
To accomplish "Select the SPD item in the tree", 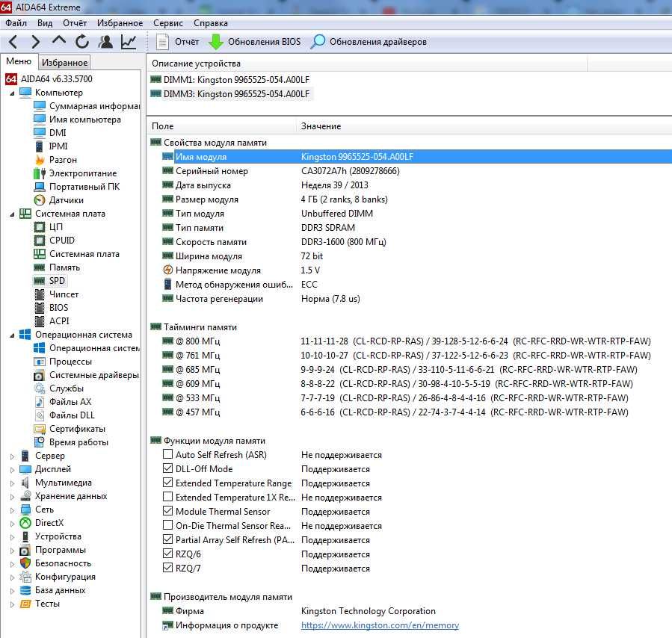I will point(57,281).
